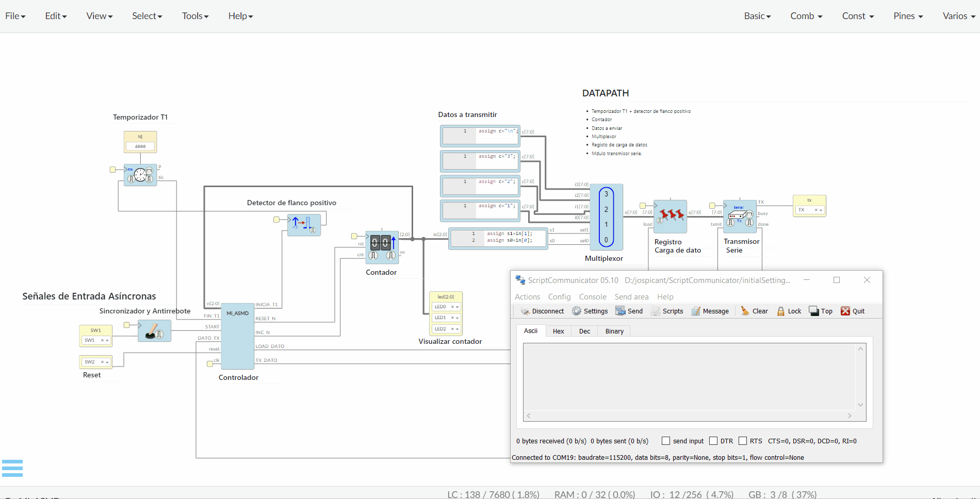Click the assign s1=in[1] code block

[x=498, y=239]
